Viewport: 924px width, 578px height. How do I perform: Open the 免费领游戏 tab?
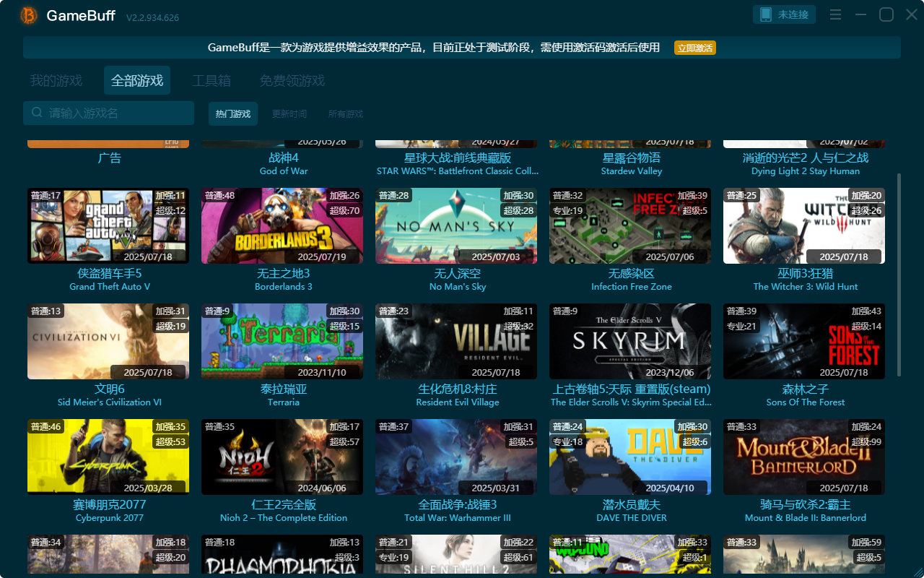click(x=292, y=80)
